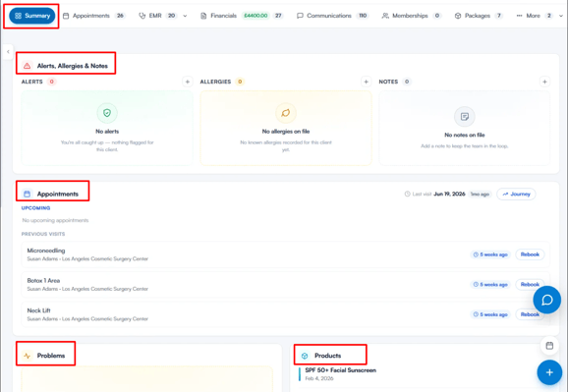The width and height of the screenshot is (568, 392).
Task: Click the Financials £4400.00 balance badge
Action: pos(256,16)
